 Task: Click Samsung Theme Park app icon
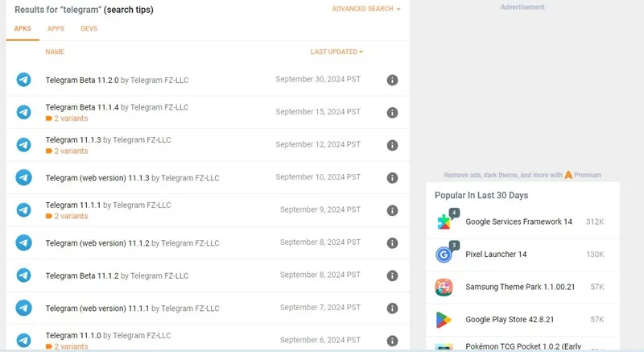444,287
